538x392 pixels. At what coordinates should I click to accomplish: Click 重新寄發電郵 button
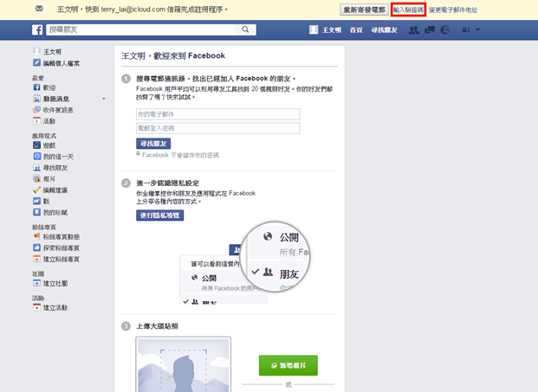click(364, 10)
